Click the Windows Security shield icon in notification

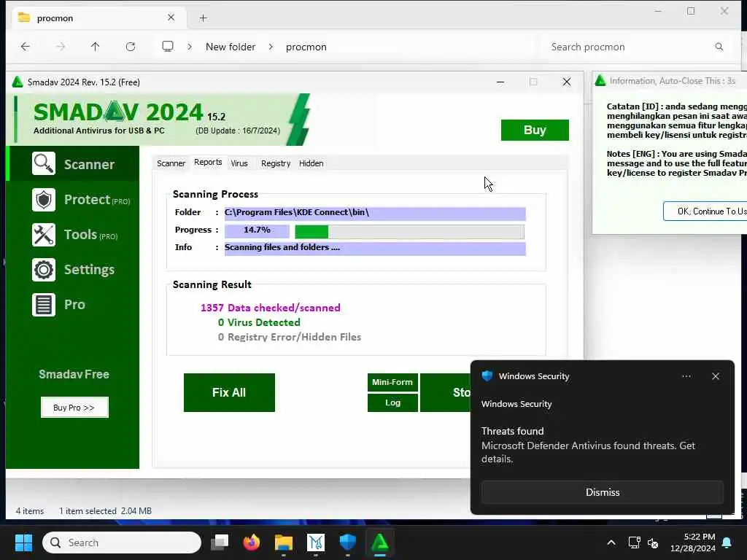pyautogui.click(x=487, y=376)
